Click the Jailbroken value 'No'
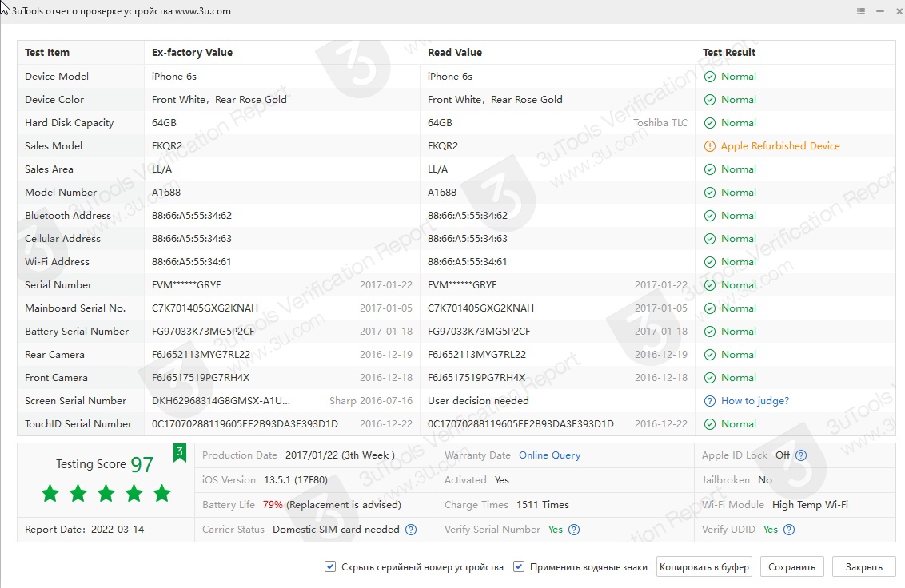Screen dimensions: 905x588 coord(765,480)
